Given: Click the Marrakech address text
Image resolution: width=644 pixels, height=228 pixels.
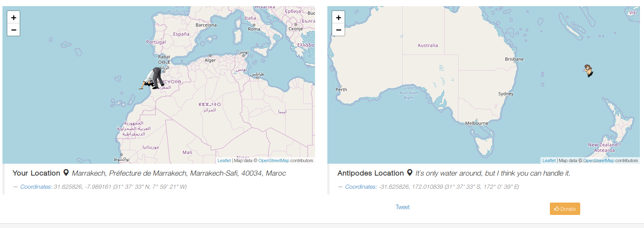Looking at the screenshot, I should point(179,173).
